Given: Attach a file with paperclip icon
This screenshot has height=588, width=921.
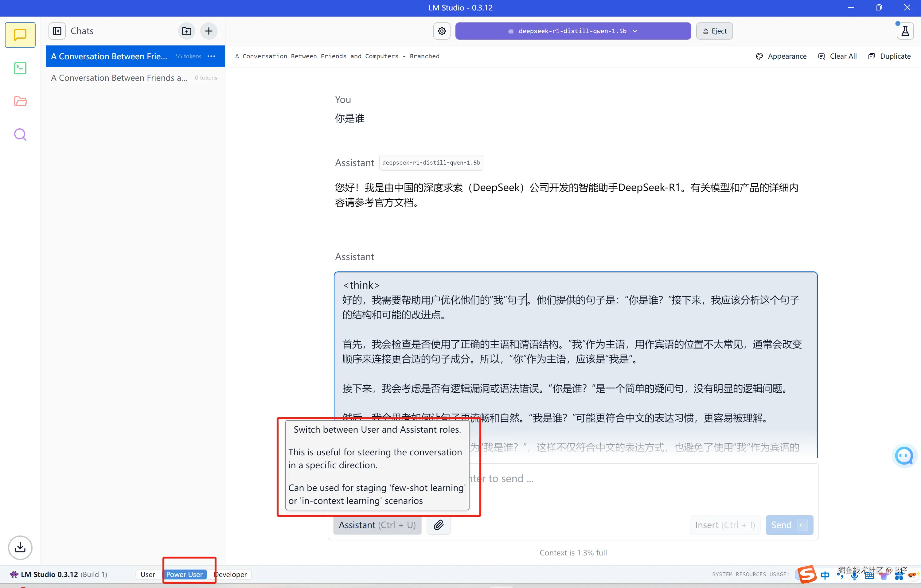Looking at the screenshot, I should click(x=439, y=525).
